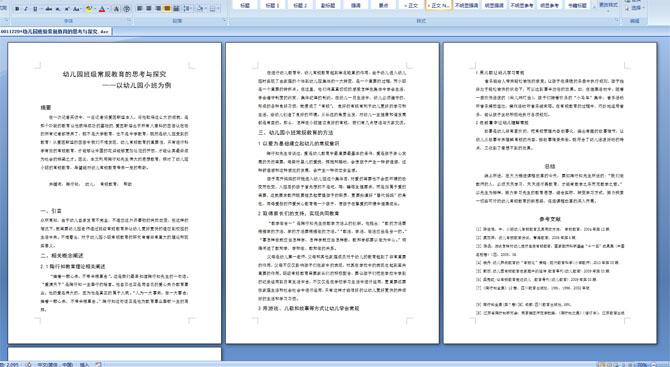Switch to the open .doc document tab
The image size is (670, 367).
click(56, 32)
